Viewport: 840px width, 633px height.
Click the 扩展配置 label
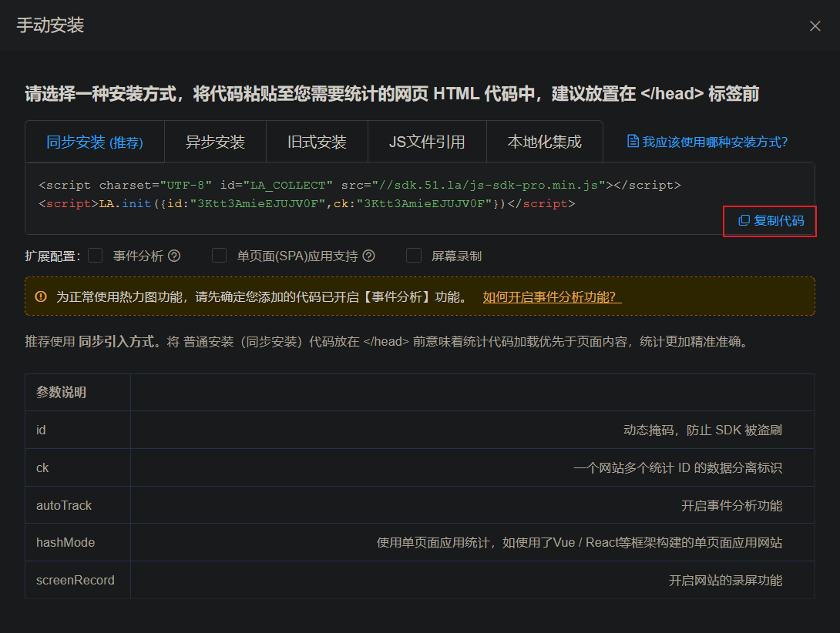point(52,256)
